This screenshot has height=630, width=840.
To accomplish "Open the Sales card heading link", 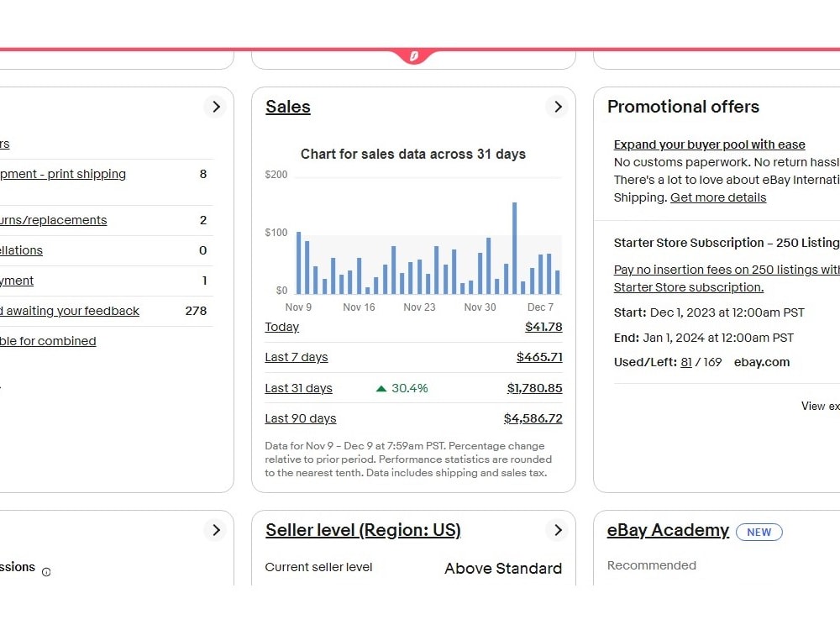I will point(287,107).
